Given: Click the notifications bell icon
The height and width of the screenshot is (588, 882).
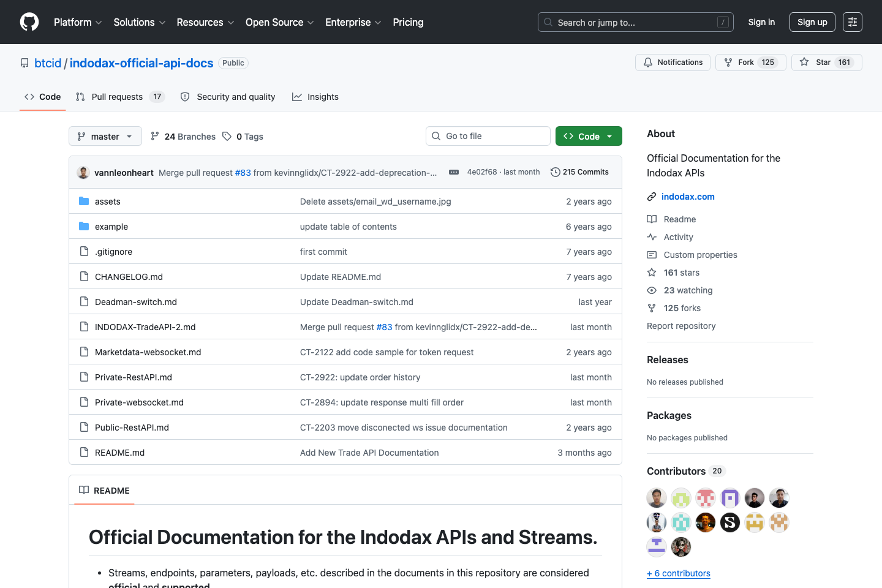Looking at the screenshot, I should click(x=648, y=62).
